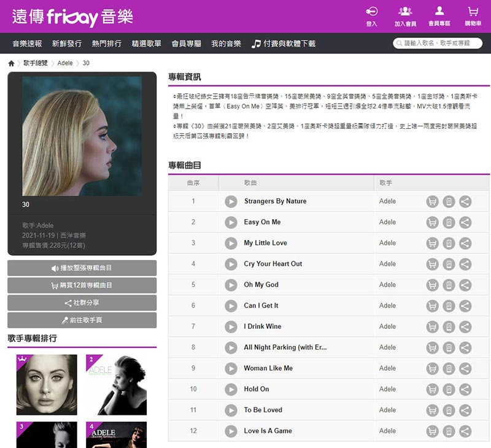This screenshot has width=491, height=448.
Task: Open 歌手總覽 breadcrumb link
Action: point(36,63)
